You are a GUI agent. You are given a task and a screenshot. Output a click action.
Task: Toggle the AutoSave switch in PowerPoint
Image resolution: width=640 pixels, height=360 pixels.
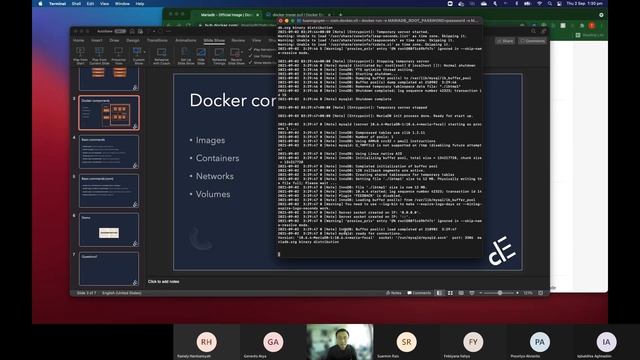point(120,31)
